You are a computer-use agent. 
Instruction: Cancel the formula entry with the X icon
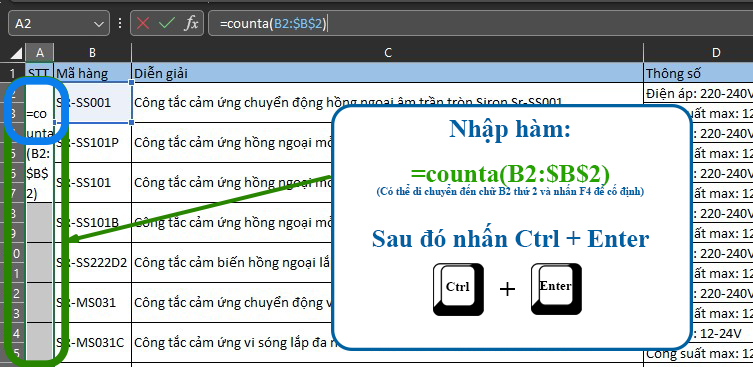(x=143, y=24)
